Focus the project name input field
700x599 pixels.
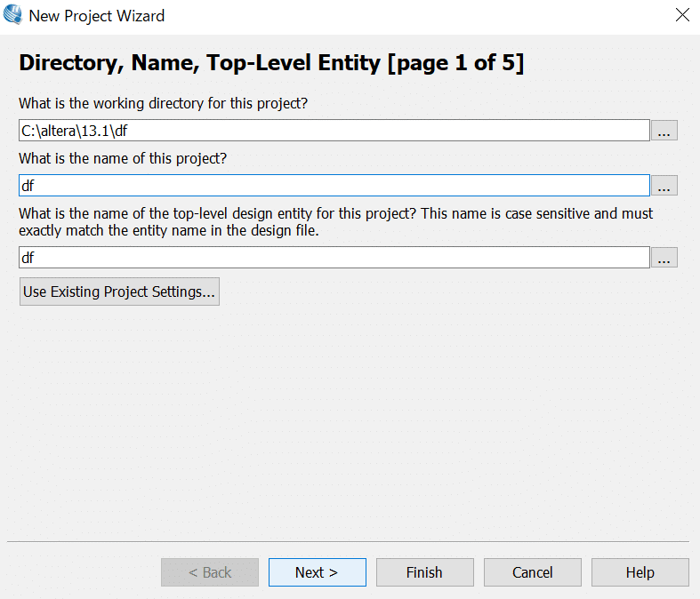click(334, 186)
